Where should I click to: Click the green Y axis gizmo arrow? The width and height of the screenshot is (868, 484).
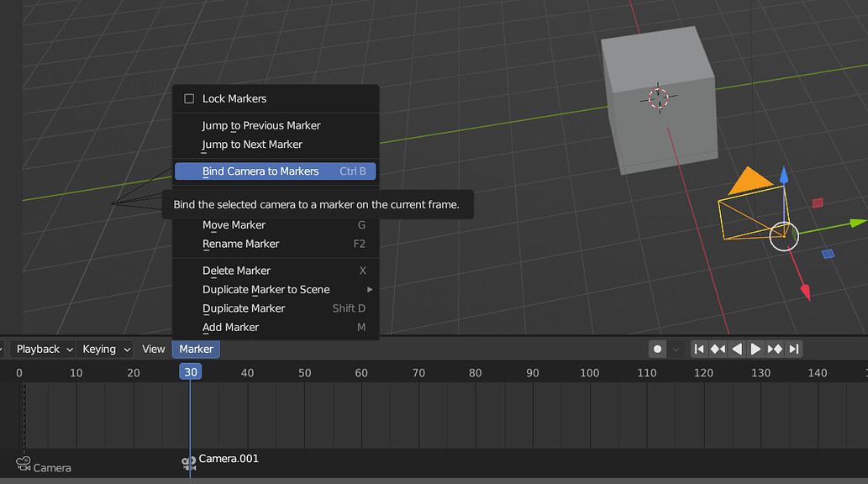coord(857,223)
